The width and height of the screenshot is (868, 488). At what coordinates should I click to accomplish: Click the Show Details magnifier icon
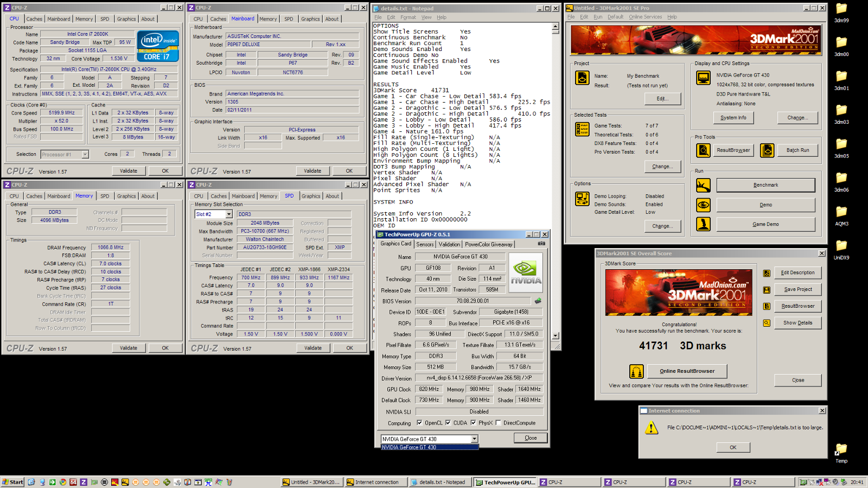[x=767, y=323]
